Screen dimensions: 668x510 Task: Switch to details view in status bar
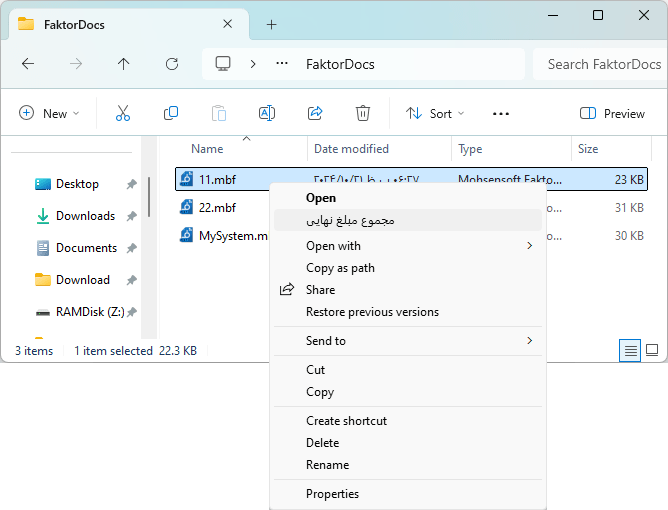tap(630, 351)
